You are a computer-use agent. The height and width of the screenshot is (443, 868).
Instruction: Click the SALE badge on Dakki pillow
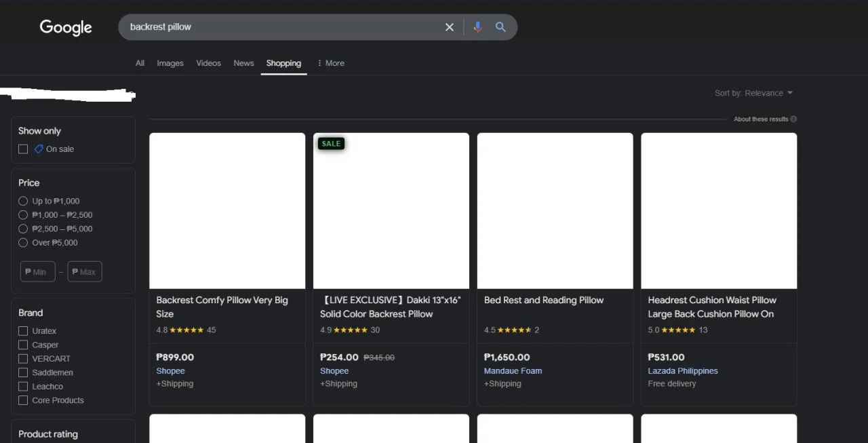(x=331, y=144)
